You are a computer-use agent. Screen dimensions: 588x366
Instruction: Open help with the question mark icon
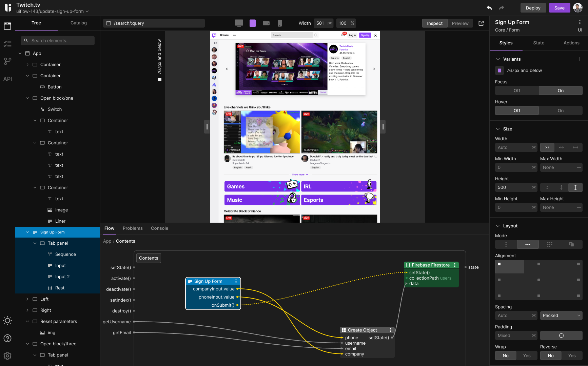(x=7, y=338)
